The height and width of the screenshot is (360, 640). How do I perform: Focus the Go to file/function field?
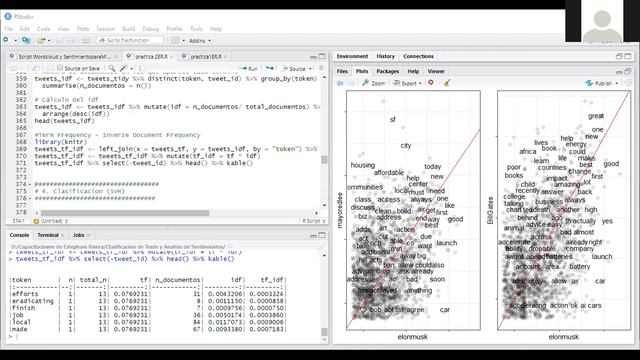point(130,40)
